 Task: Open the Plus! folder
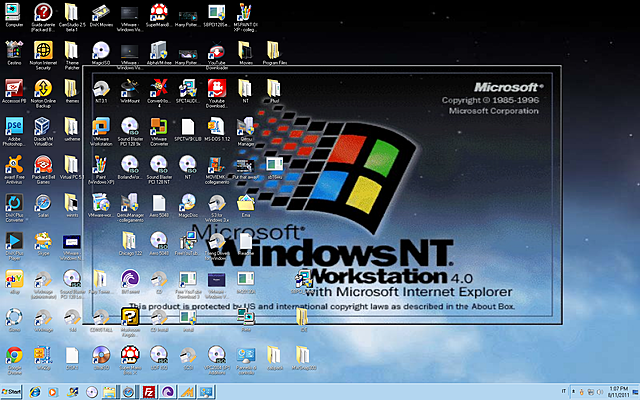(x=274, y=91)
